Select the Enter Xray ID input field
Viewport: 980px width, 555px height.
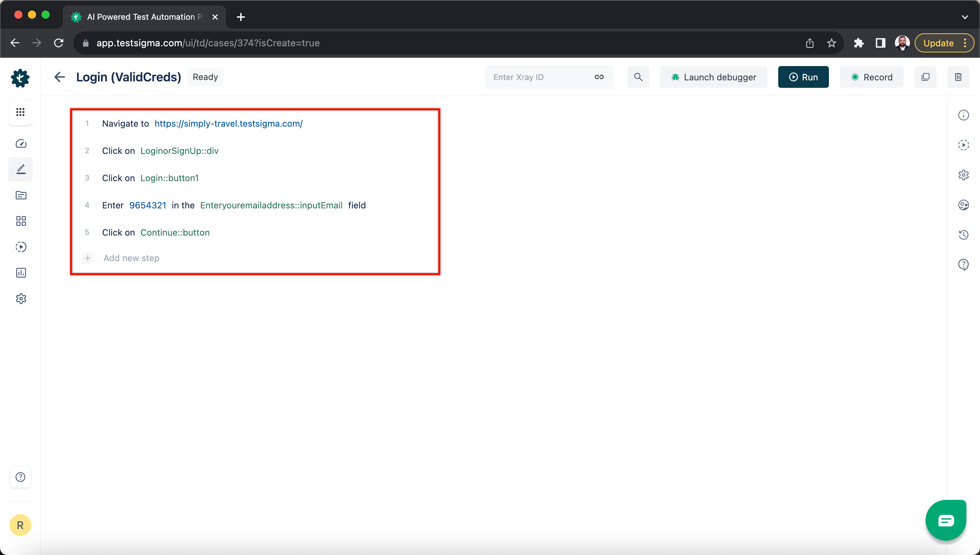[x=538, y=77]
